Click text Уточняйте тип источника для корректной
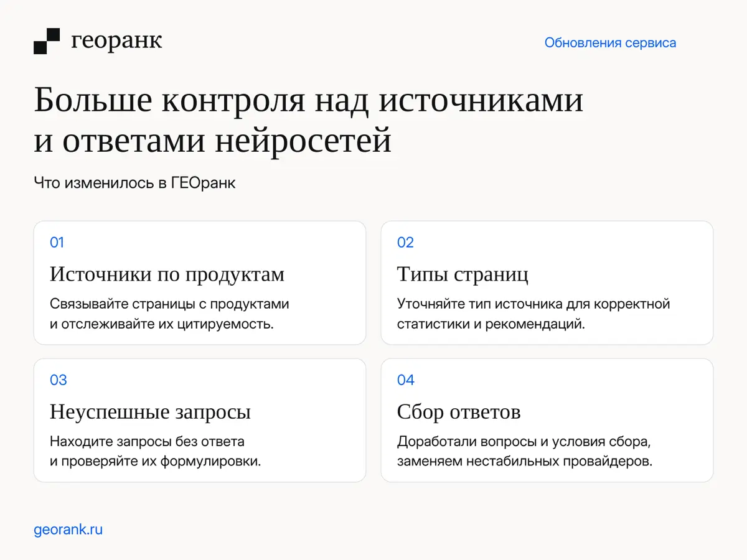This screenshot has width=747, height=560. click(x=533, y=304)
